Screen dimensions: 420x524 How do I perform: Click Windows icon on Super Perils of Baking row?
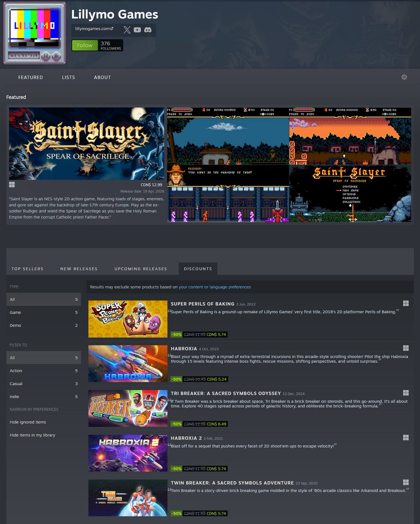pyautogui.click(x=406, y=303)
